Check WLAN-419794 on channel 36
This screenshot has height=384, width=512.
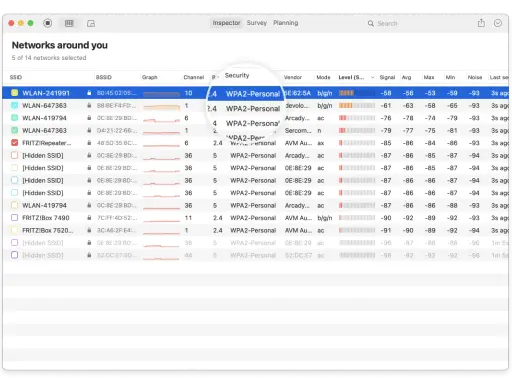pyautogui.click(x=14, y=205)
